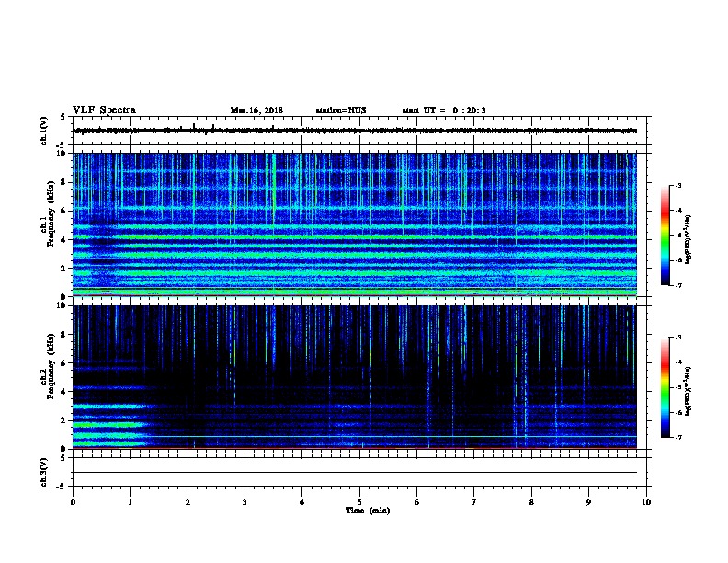Click the "ch.3(V)" axis label
This screenshot has height=563, width=728.
(44, 472)
